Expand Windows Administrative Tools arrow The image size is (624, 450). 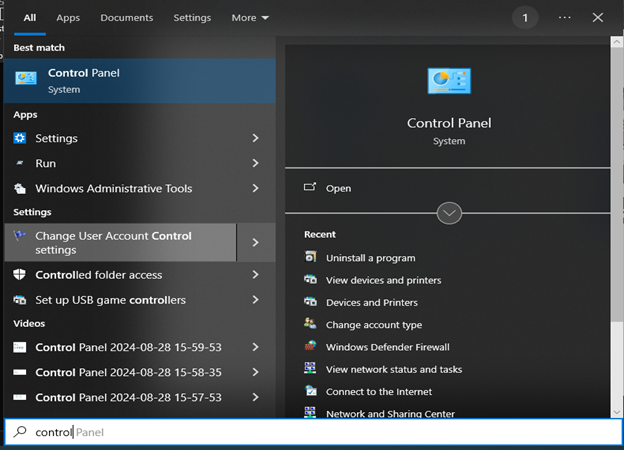pyautogui.click(x=255, y=188)
